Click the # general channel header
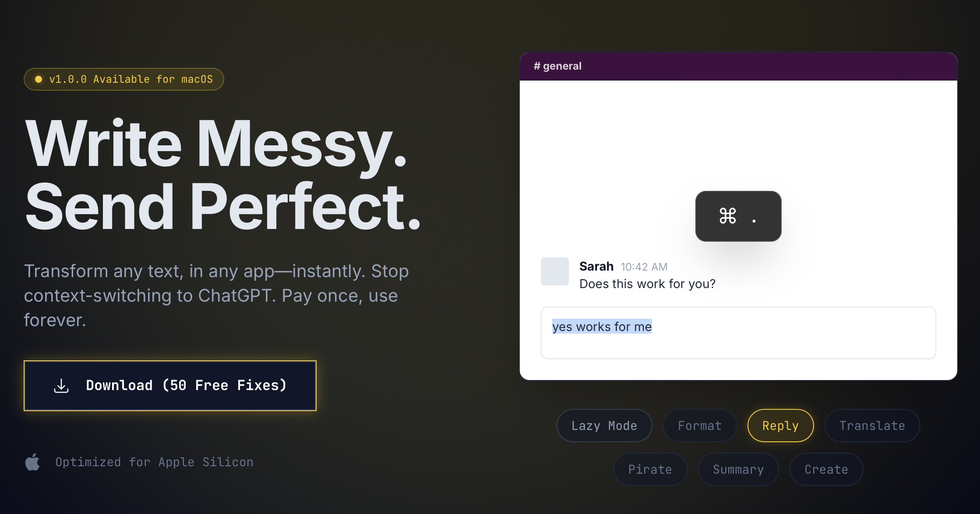Screen dimensions: 980x514 [557, 66]
